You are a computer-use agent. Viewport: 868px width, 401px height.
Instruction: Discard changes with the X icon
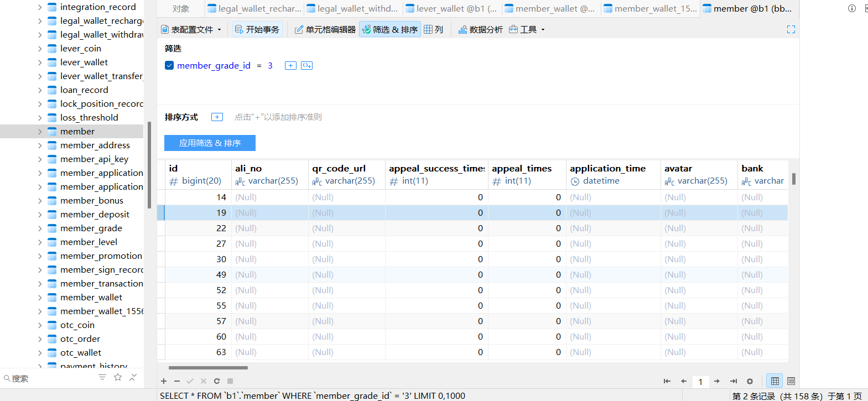click(x=204, y=381)
